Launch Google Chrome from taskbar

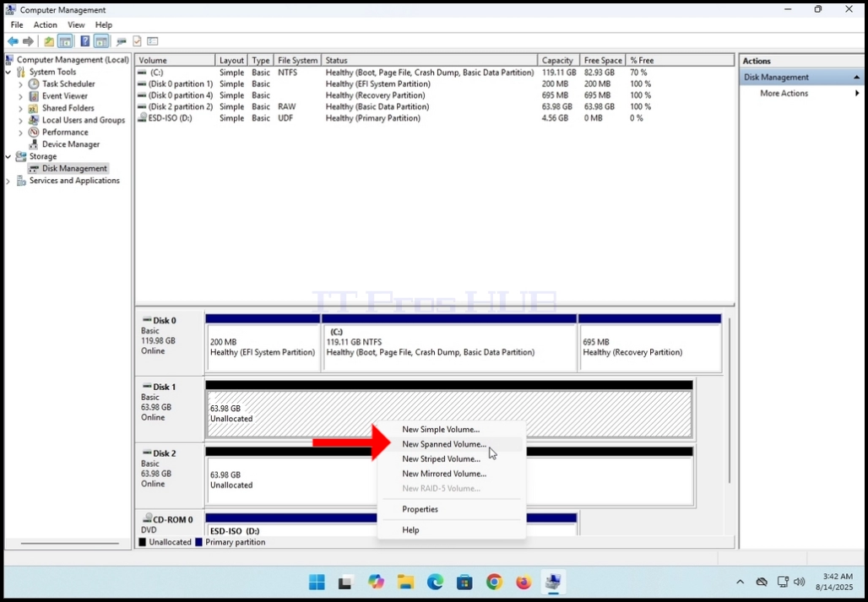[494, 582]
